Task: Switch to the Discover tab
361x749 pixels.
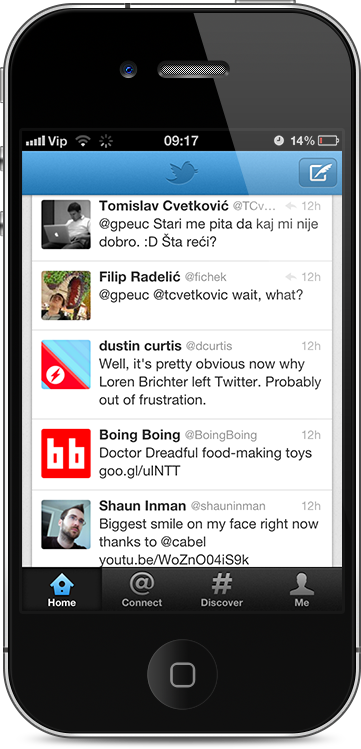Action: (x=222, y=589)
